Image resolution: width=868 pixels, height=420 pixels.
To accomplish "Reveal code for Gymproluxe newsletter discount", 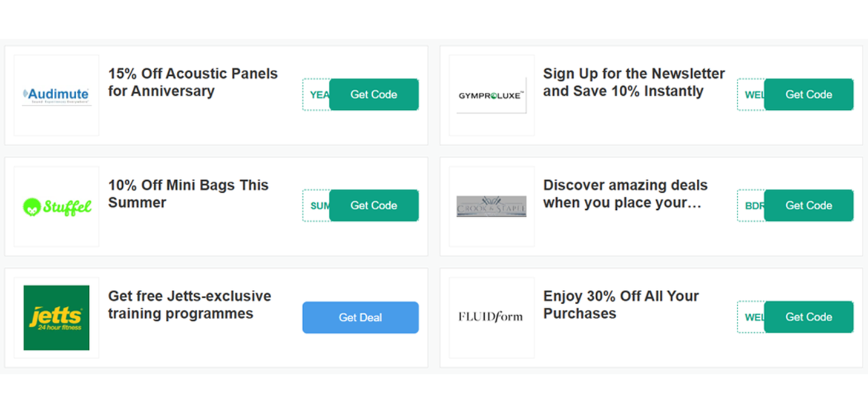I will [808, 95].
